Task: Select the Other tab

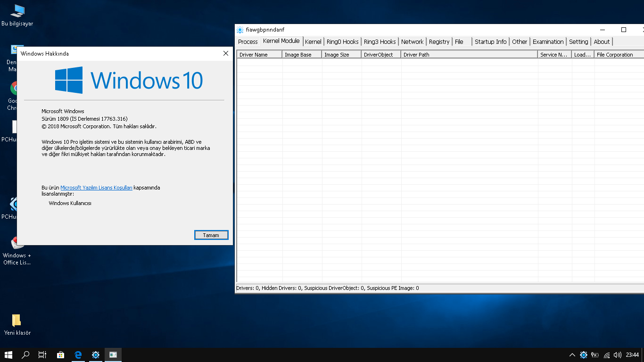Action: (520, 41)
